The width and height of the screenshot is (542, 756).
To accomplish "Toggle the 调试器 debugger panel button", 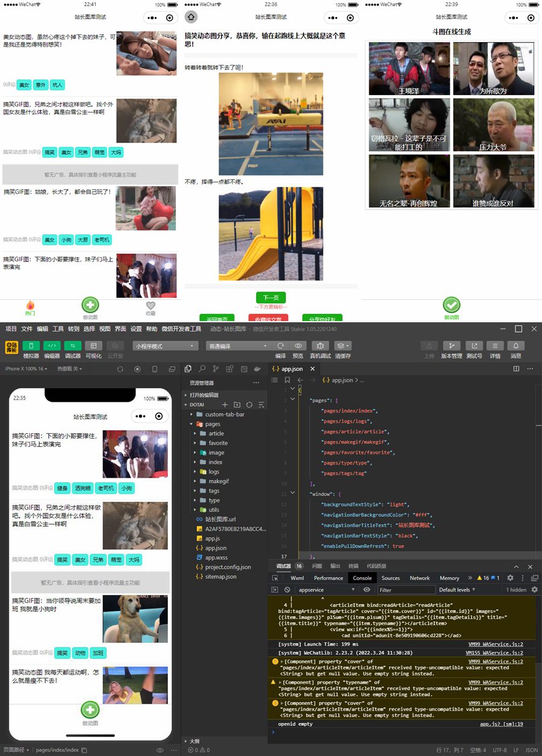I will click(72, 346).
